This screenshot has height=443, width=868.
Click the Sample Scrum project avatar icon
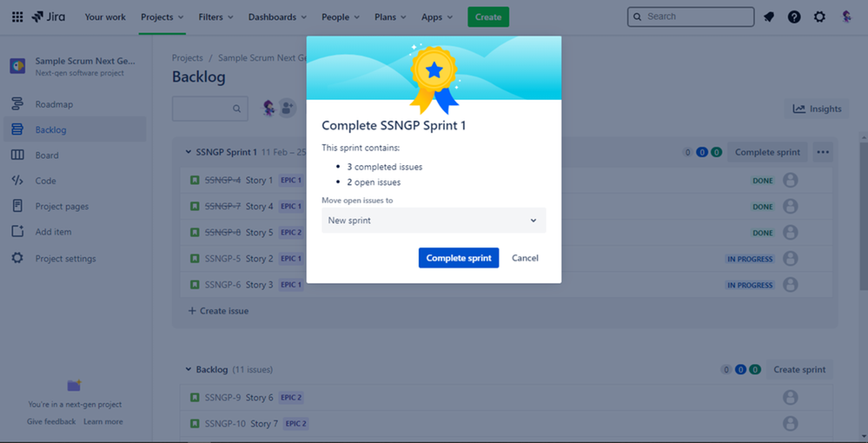17,66
